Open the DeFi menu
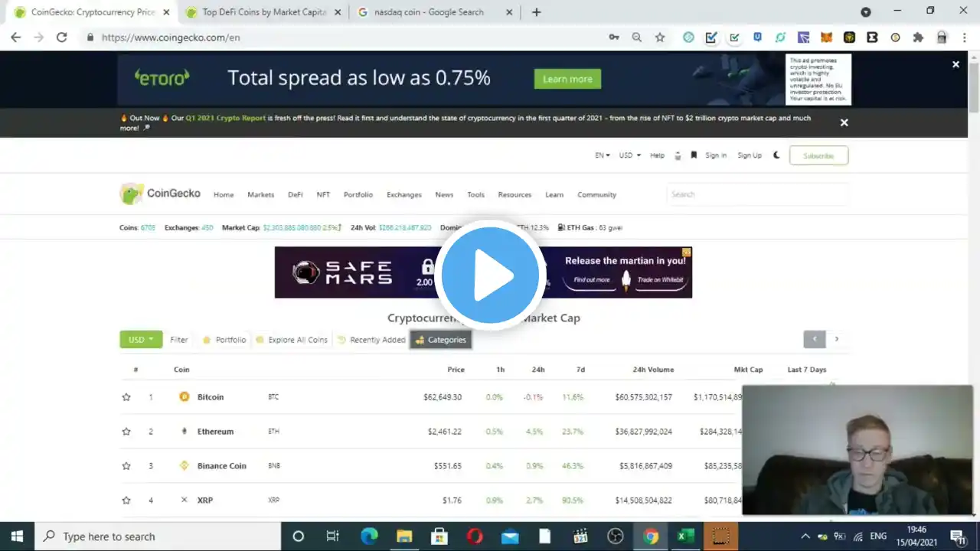The height and width of the screenshot is (551, 980). pos(296,195)
